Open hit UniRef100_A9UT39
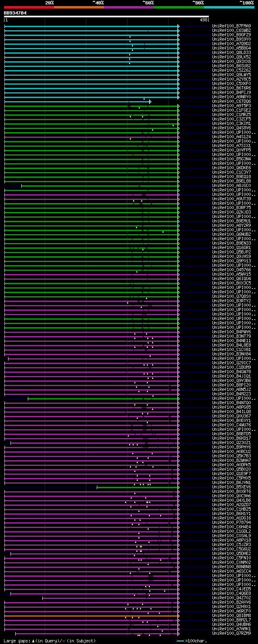Image resolution: width=258 pixels, height=644 pixels. coord(231,199)
